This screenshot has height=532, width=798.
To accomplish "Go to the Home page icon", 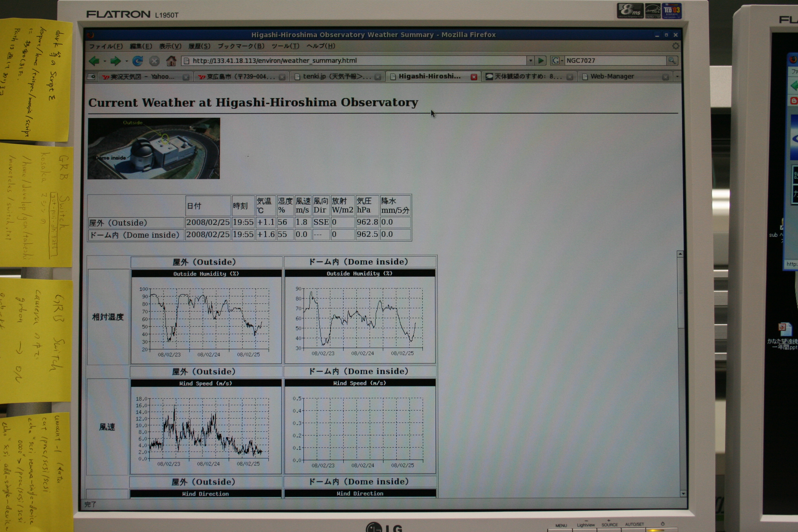I will 171,61.
